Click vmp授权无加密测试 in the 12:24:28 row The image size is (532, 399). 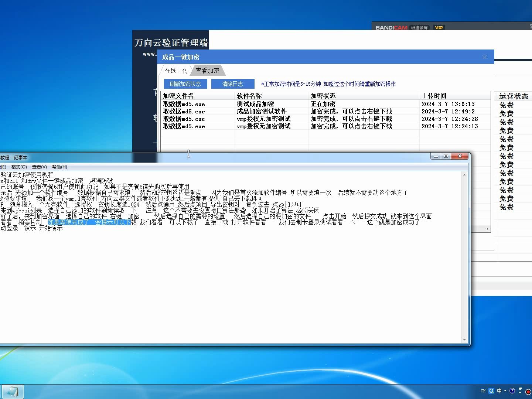pos(263,119)
